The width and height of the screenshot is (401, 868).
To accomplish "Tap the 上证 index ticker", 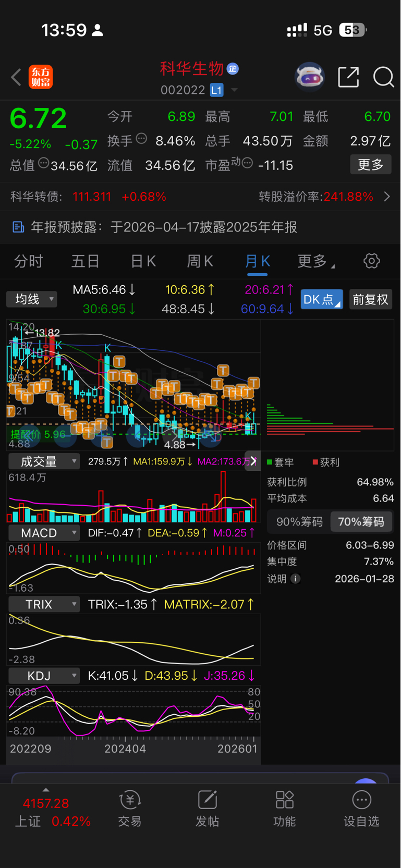I will (x=52, y=812).
